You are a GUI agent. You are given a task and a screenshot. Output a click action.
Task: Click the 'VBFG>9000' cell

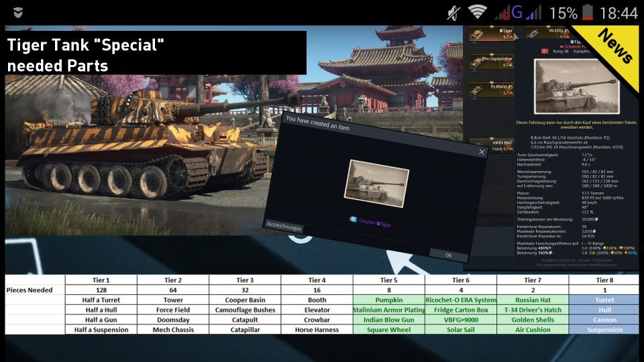pyautogui.click(x=461, y=320)
